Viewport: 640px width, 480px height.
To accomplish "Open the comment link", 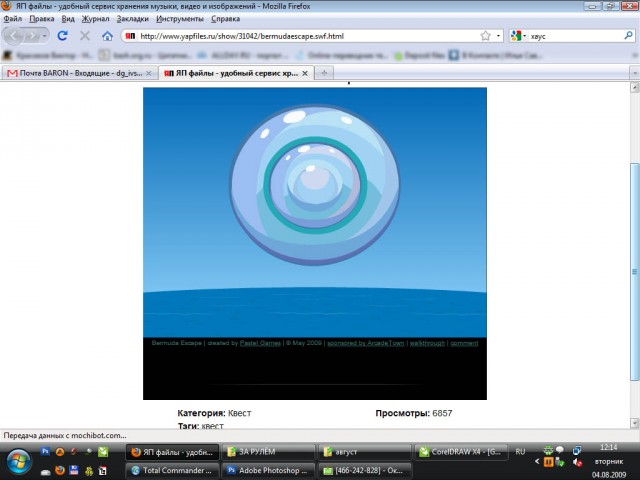I will (x=464, y=343).
